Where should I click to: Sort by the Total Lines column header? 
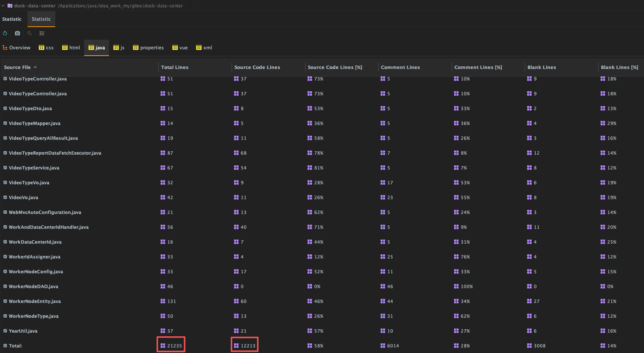(x=175, y=67)
